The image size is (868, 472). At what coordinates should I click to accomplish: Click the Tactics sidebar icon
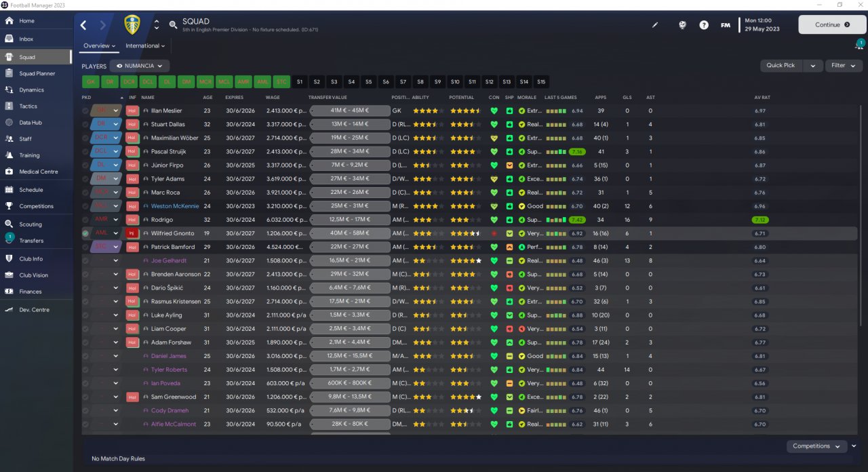[9, 106]
